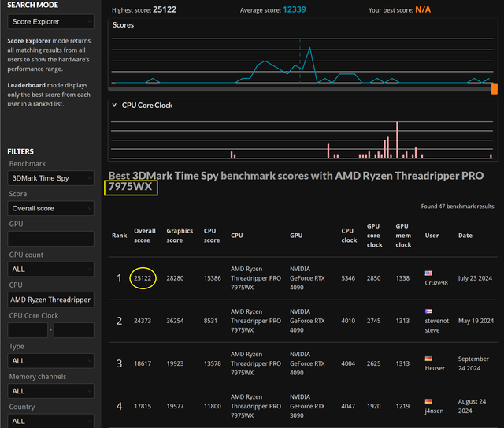Click the German flag beside j4nsen

(x=428, y=401)
